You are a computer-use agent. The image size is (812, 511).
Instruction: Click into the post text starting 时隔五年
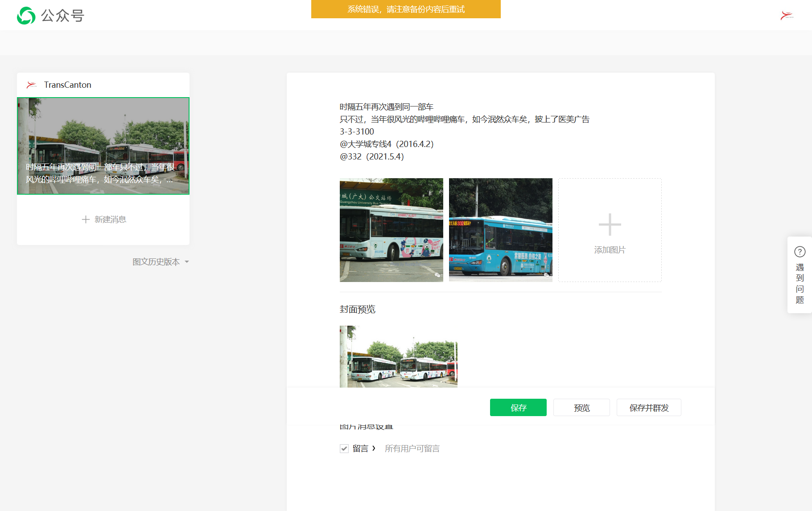tap(465, 131)
